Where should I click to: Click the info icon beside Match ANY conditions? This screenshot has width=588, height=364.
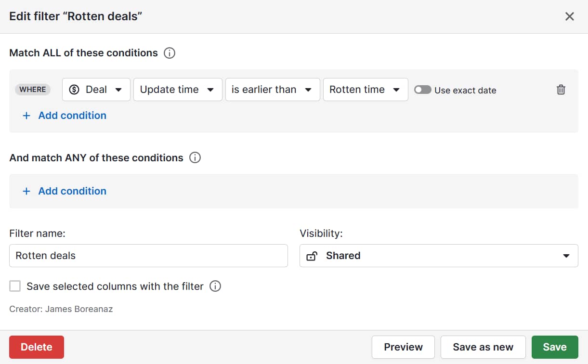(x=195, y=158)
